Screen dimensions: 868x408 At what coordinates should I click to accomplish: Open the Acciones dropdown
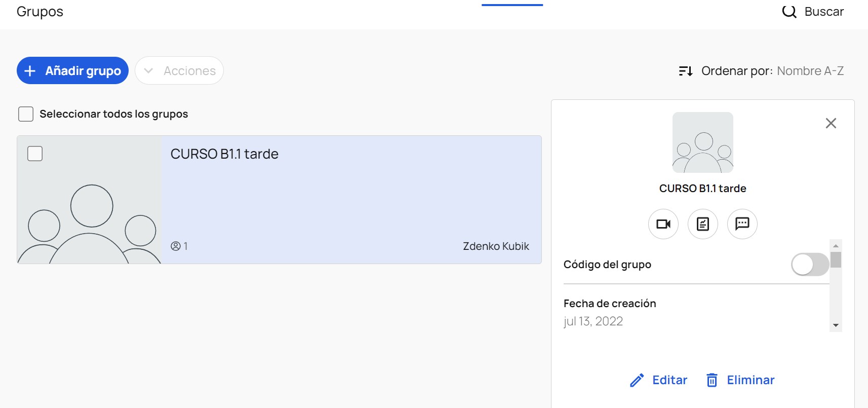click(179, 70)
